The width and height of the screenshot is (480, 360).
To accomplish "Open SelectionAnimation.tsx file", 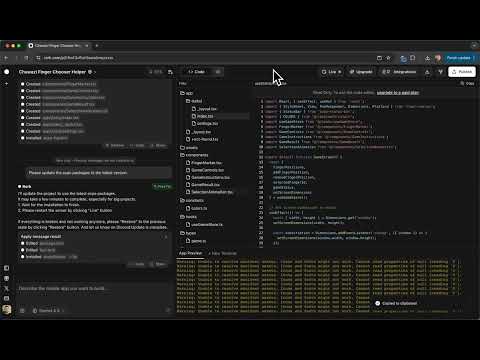I will (x=209, y=192).
